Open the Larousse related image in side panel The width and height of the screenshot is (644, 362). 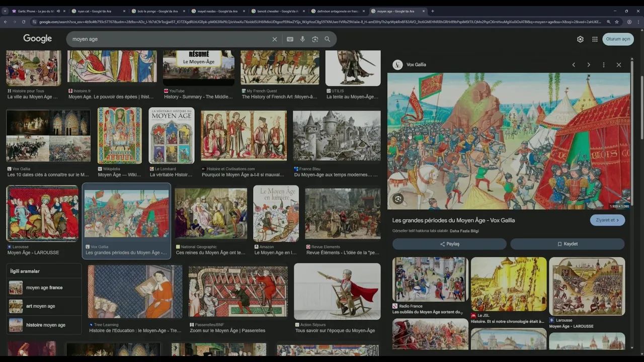coord(587,287)
